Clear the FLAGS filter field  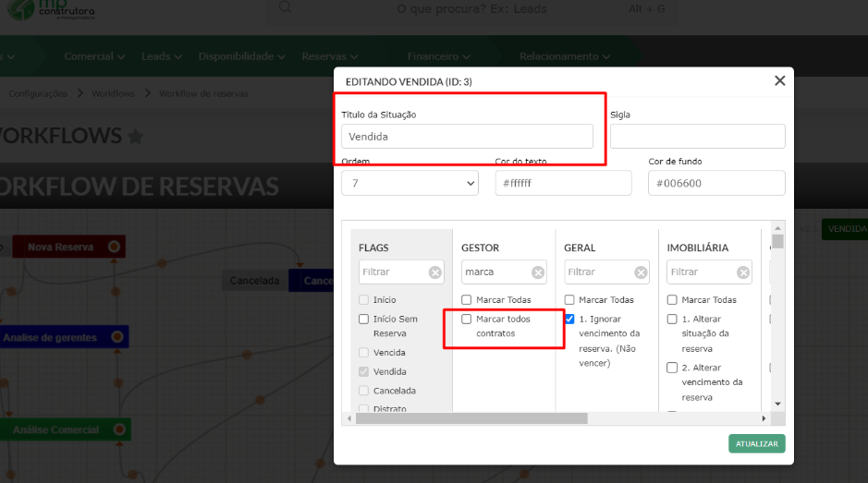tap(435, 272)
